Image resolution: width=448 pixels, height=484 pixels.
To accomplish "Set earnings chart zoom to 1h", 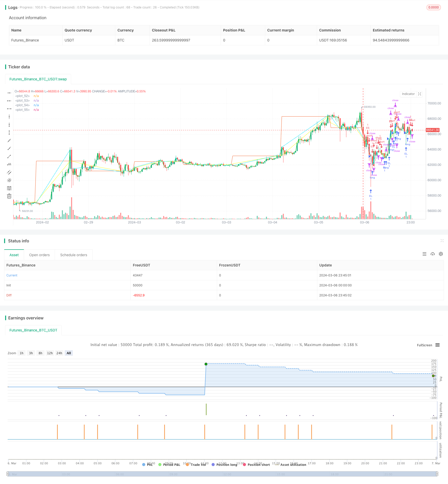I will click(x=21, y=353).
